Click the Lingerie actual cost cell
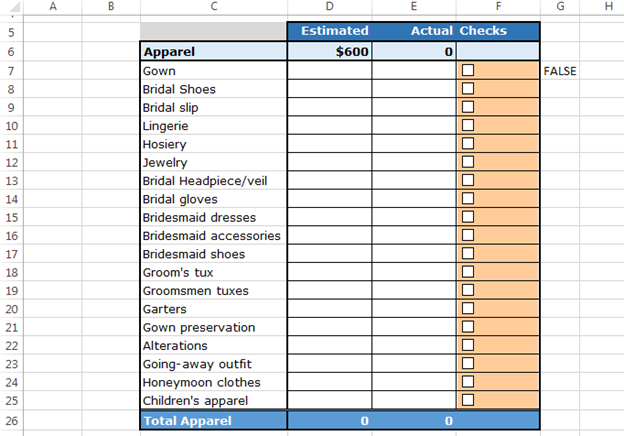Viewport: 624px width, 436px height. click(x=414, y=126)
